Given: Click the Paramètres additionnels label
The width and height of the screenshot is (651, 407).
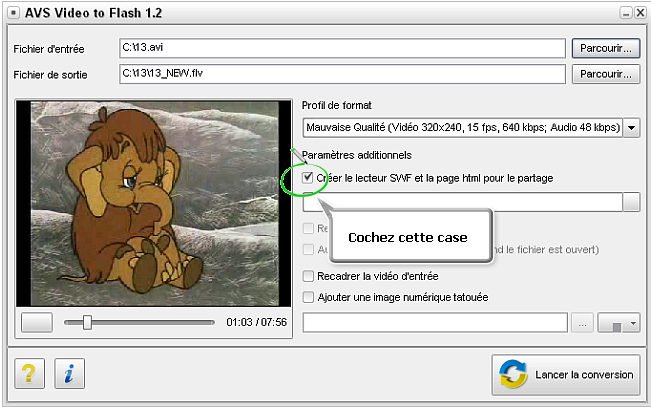Looking at the screenshot, I should coord(357,155).
